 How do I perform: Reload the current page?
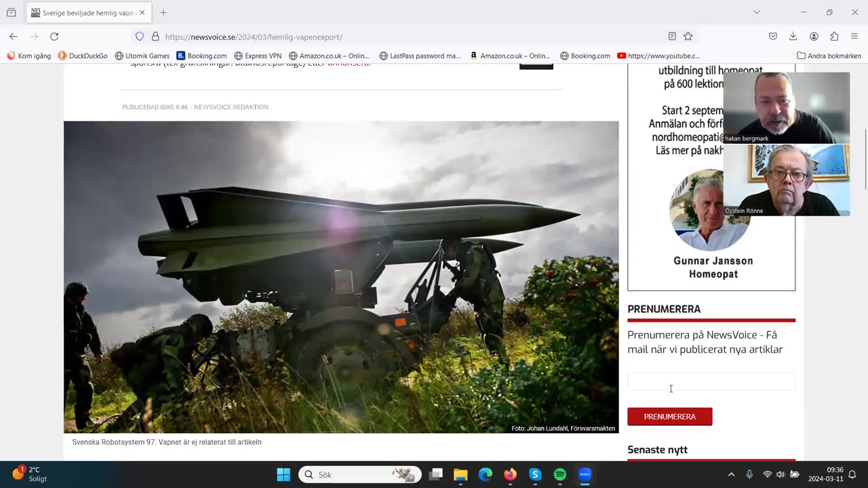pyautogui.click(x=54, y=37)
